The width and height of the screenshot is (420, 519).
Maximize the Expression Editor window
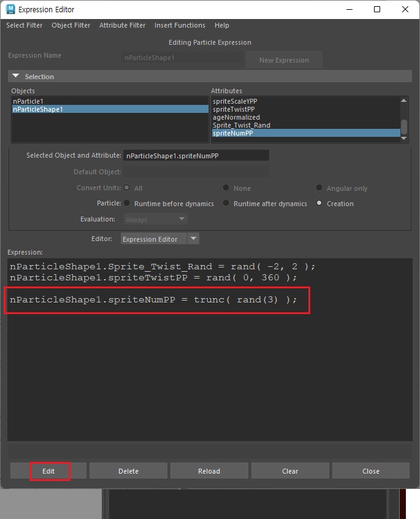pyautogui.click(x=377, y=9)
